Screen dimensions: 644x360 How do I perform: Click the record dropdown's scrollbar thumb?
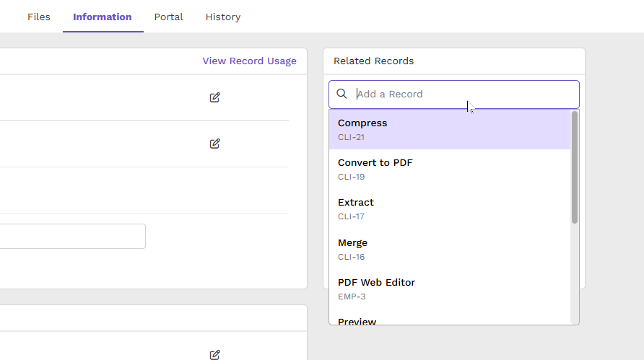[x=575, y=167]
